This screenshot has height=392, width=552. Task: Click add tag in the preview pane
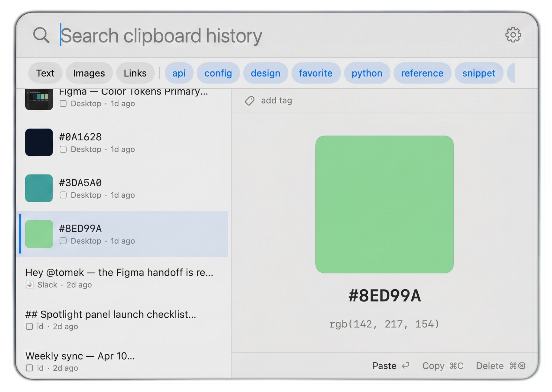point(276,101)
